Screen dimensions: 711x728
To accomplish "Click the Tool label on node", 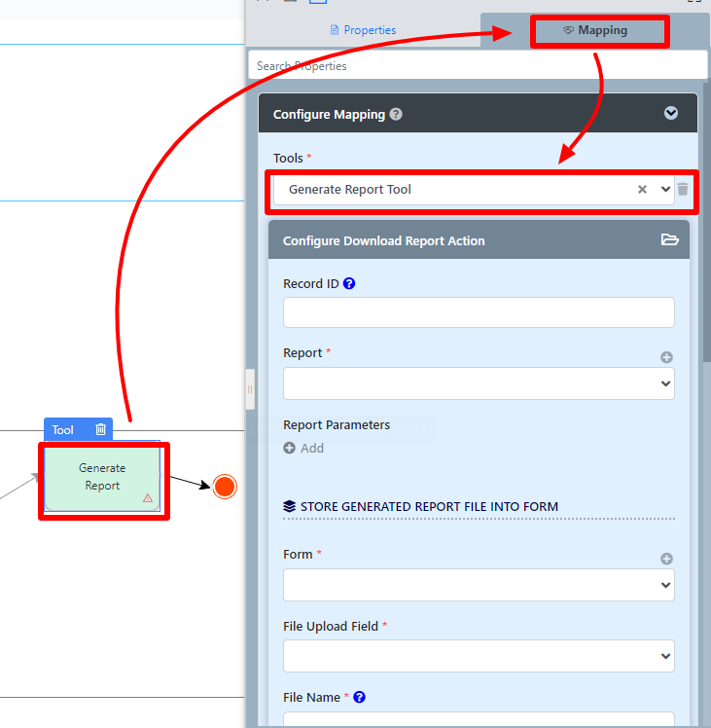I will [62, 430].
